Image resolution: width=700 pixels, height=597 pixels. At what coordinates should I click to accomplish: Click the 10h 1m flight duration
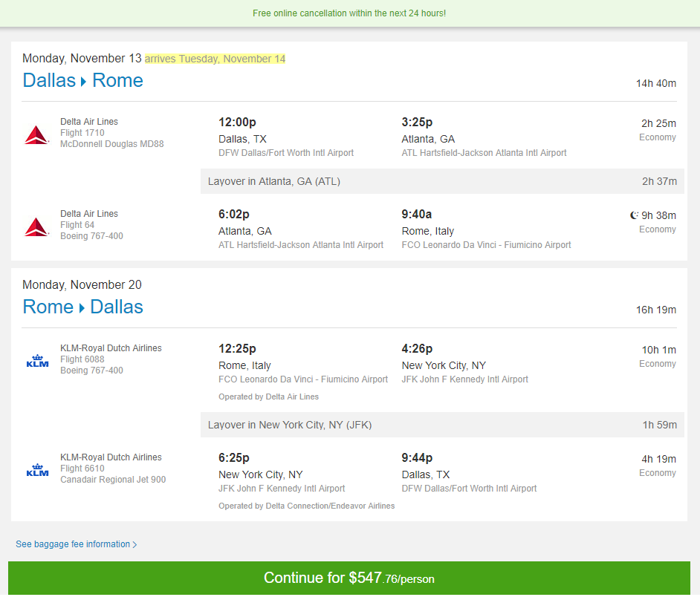659,350
